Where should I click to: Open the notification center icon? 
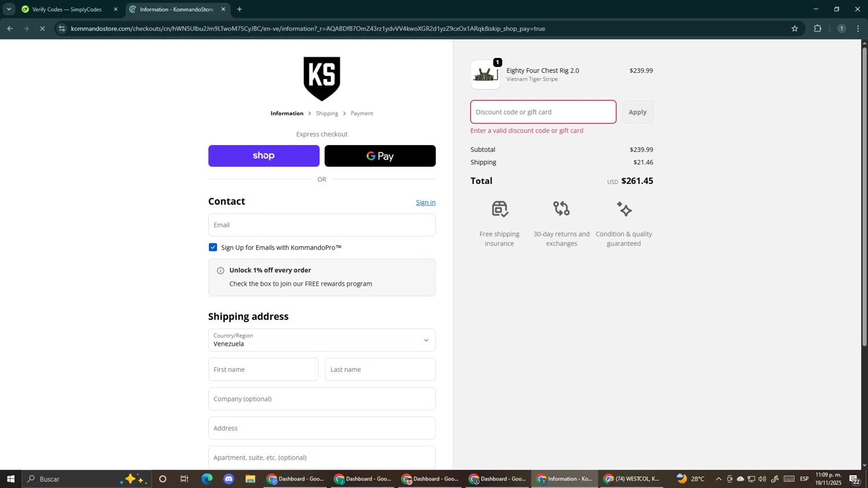point(855,479)
